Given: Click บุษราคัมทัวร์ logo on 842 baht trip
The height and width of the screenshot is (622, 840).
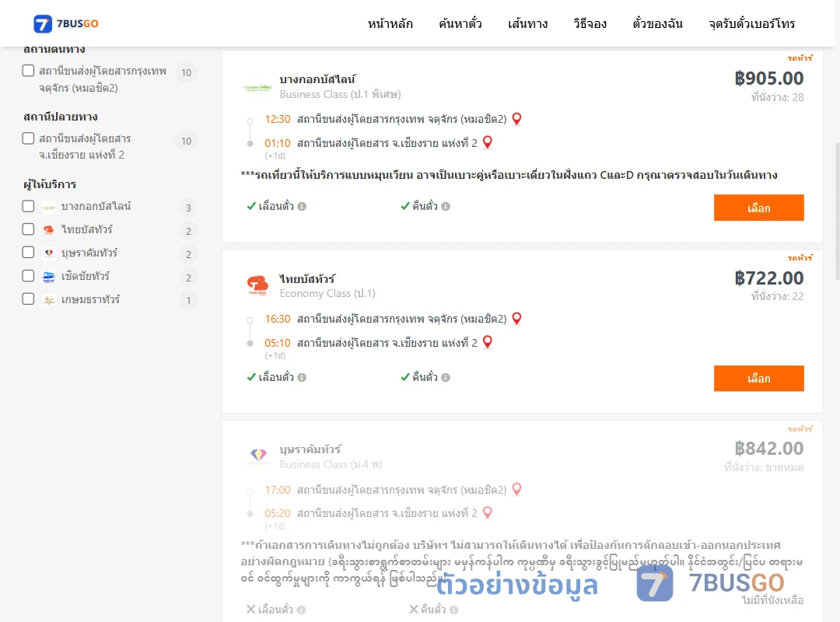Looking at the screenshot, I should pos(258,456).
